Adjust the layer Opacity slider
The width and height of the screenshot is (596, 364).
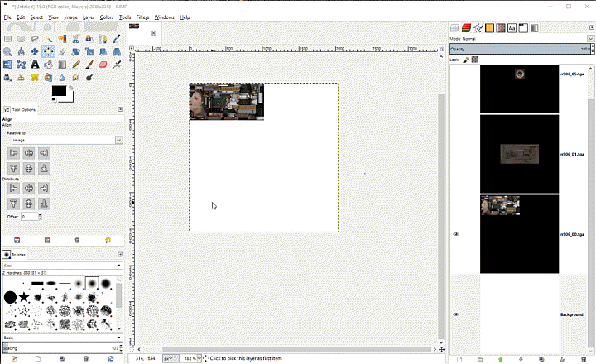pyautogui.click(x=521, y=49)
